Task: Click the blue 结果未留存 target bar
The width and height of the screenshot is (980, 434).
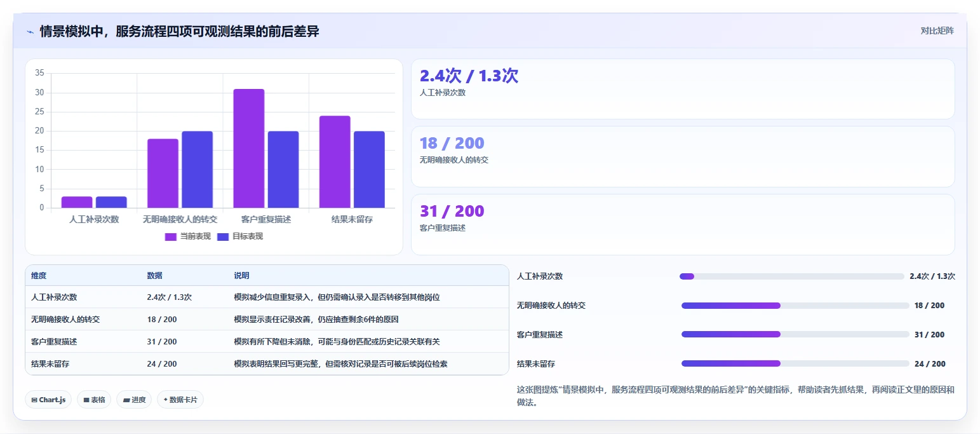Action: point(369,170)
